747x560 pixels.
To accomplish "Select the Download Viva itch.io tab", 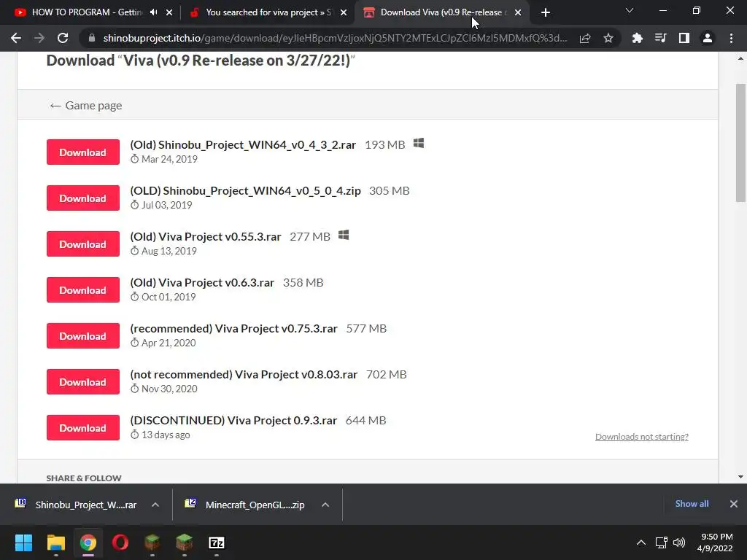I will click(441, 12).
